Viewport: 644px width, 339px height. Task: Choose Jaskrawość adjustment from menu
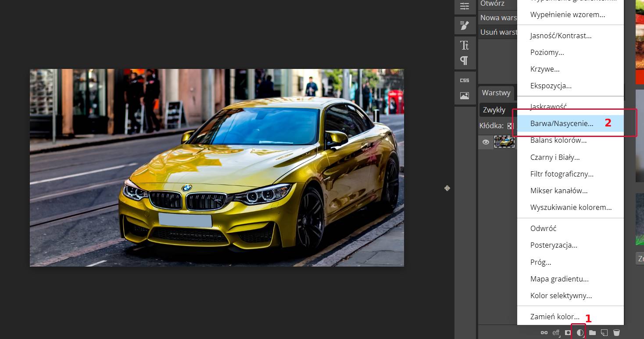pyautogui.click(x=570, y=107)
